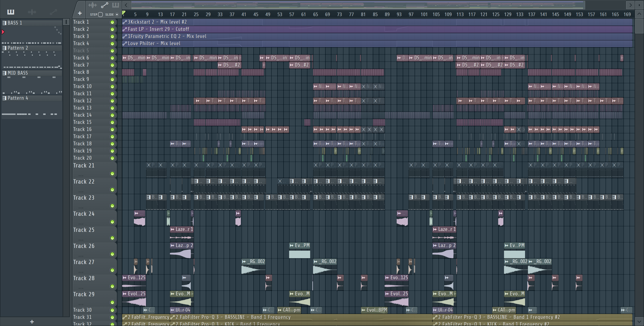Mute Track 5

pyautogui.click(x=112, y=51)
